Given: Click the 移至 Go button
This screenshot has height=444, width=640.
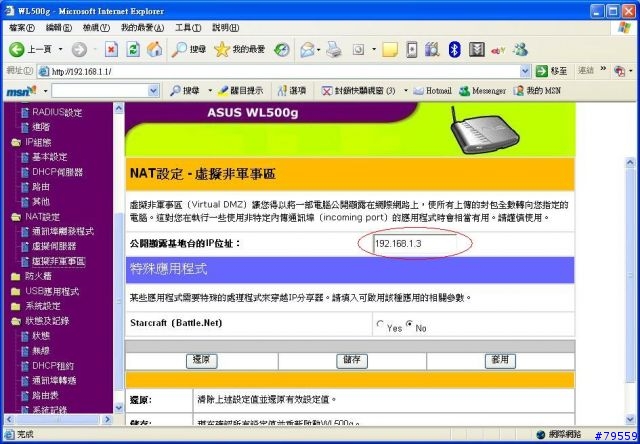Looking at the screenshot, I should [x=551, y=71].
